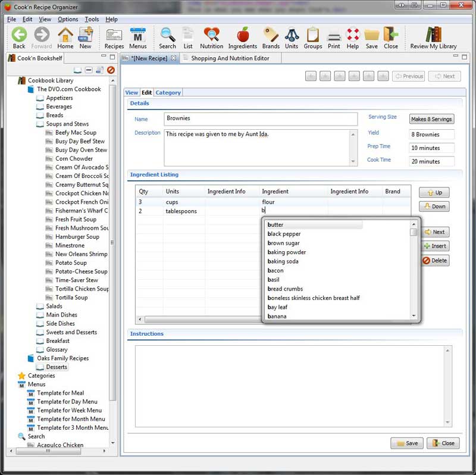Insert a new ingredient row
The height and width of the screenshot is (475, 476).
click(436, 246)
